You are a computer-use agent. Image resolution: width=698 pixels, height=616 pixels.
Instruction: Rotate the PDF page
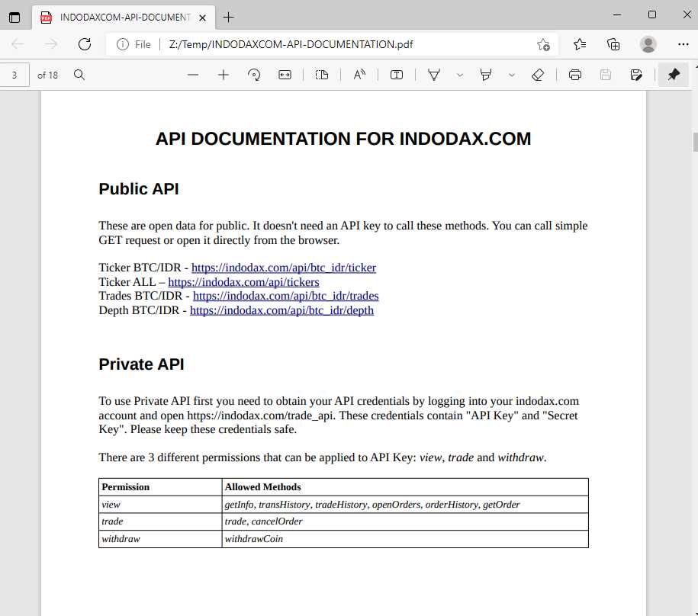[254, 75]
